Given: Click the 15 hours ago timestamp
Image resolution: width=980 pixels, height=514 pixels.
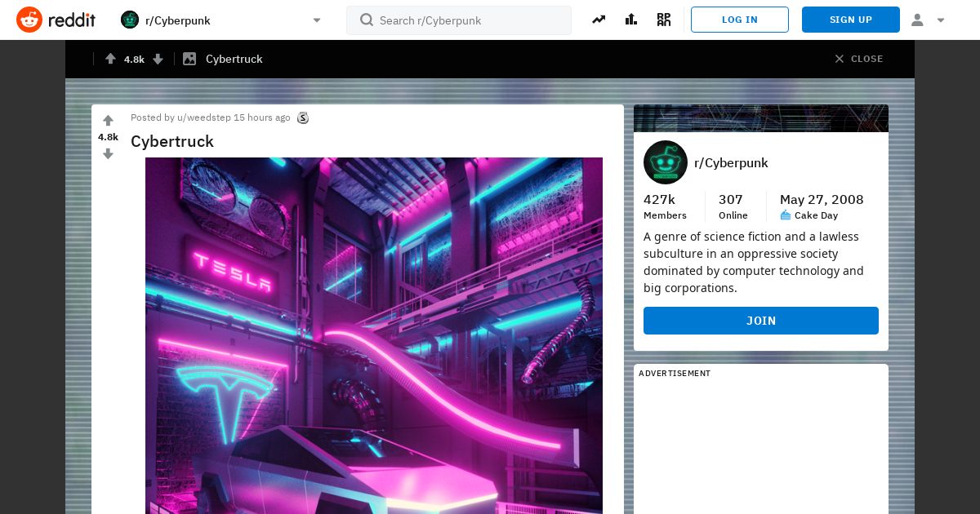Looking at the screenshot, I should 262,117.
